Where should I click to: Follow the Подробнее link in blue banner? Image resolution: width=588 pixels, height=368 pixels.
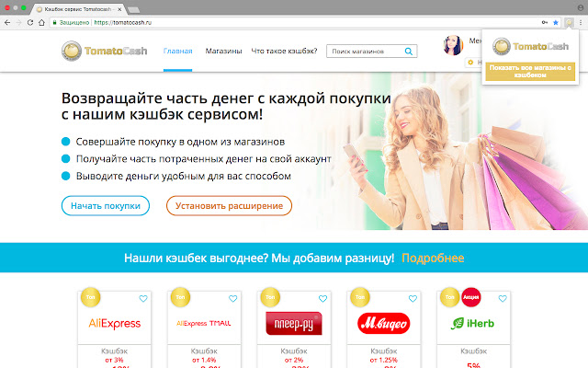[x=433, y=258]
